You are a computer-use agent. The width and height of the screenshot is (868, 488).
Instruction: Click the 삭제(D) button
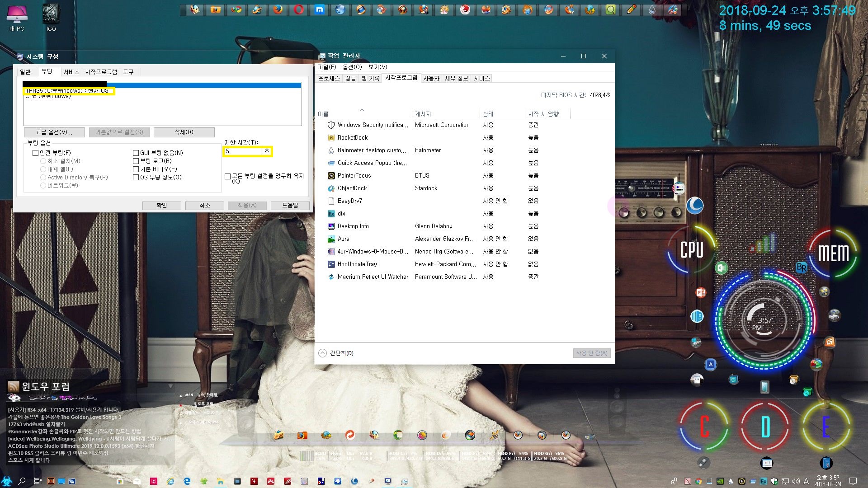point(184,132)
